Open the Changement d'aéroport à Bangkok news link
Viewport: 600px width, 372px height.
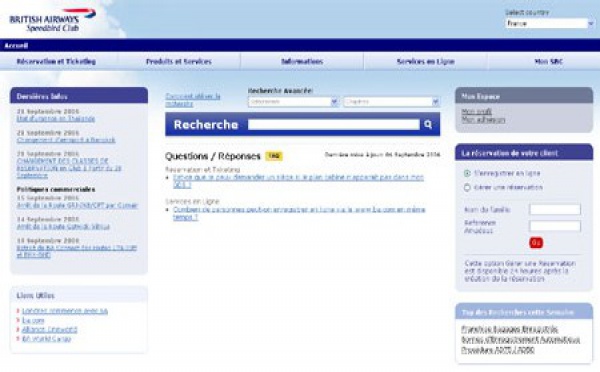[66, 140]
